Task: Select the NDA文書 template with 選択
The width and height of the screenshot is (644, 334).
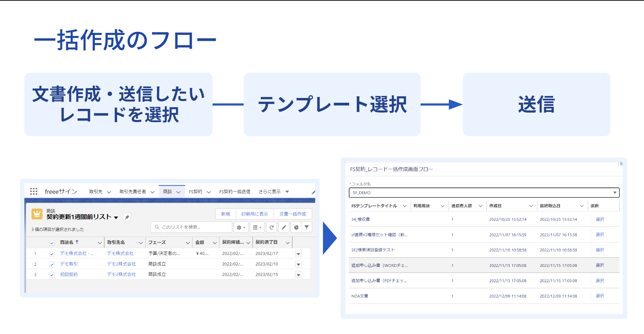Action: click(x=600, y=295)
